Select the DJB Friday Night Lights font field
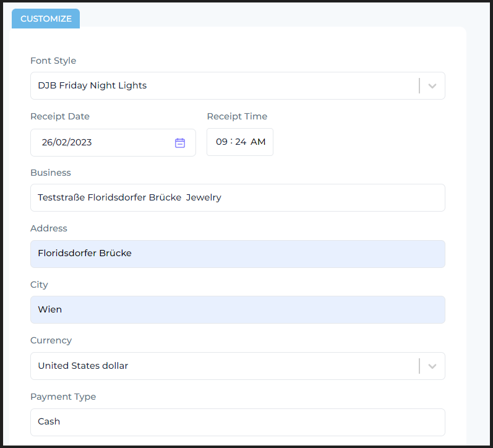493x448 pixels. (x=238, y=86)
